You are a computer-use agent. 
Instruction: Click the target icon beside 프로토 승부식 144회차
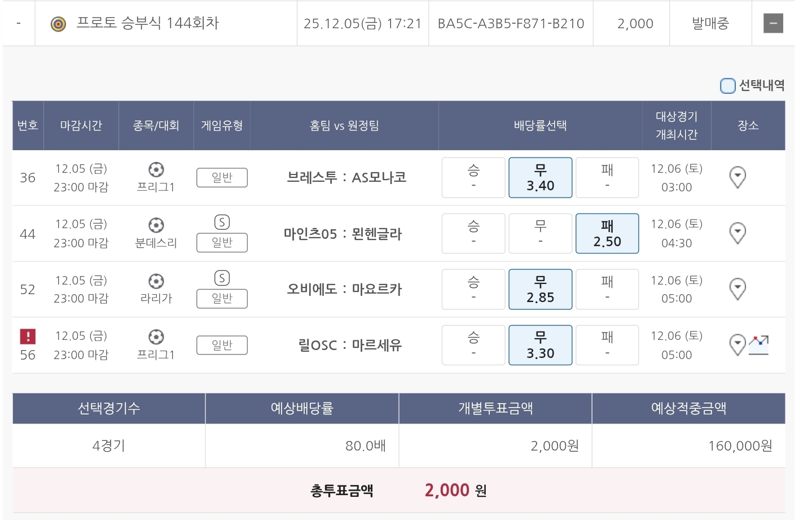[x=58, y=24]
